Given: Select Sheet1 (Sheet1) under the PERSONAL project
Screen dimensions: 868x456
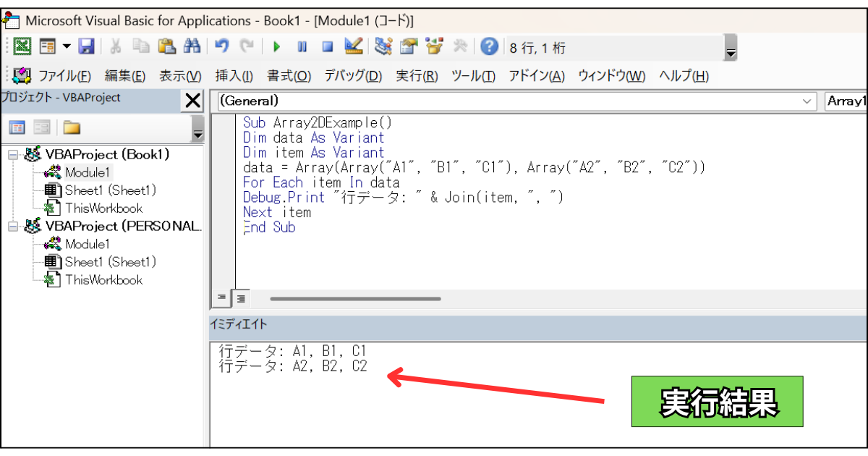Looking at the screenshot, I should point(111,262).
